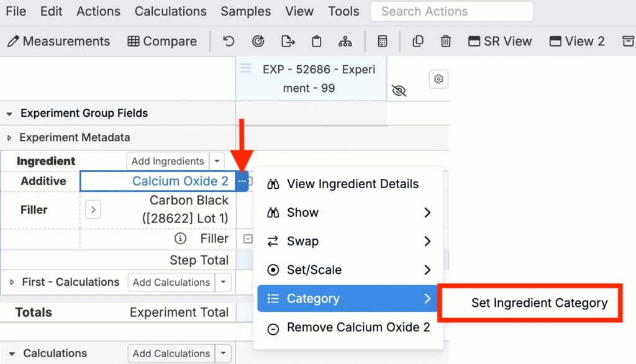Open the hierarchy tree icon in toolbar
This screenshot has height=364, width=636.
(x=345, y=41)
